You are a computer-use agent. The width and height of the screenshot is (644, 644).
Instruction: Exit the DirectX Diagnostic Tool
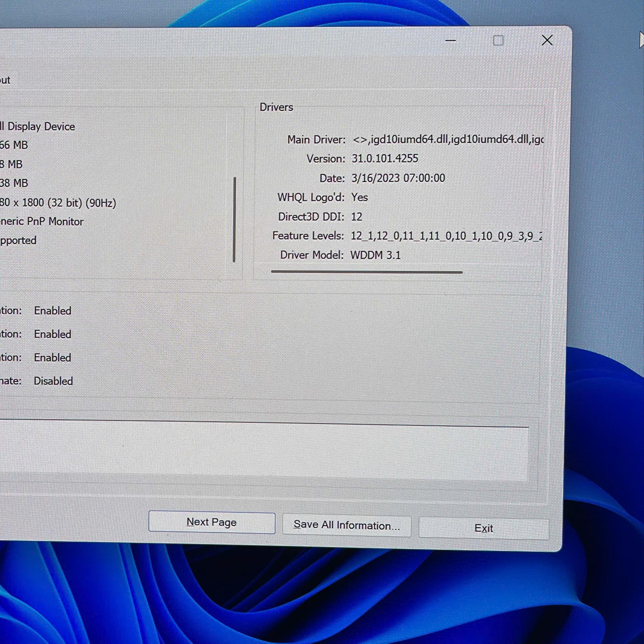484,528
